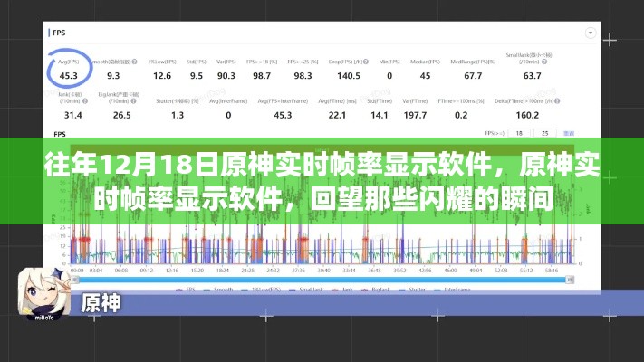Viewport: 644px width, 362px height.
Task: Click the Var(FPS) 90.3 statistic
Action: (226, 75)
